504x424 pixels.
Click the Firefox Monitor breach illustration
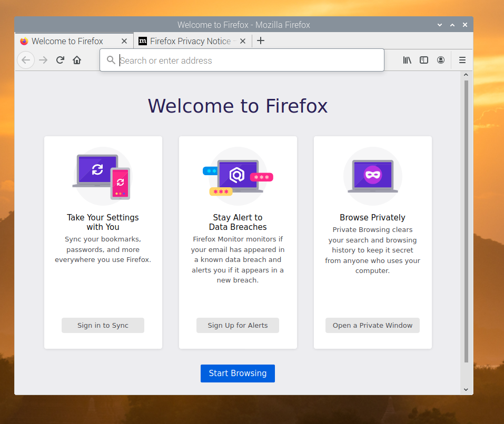(238, 176)
